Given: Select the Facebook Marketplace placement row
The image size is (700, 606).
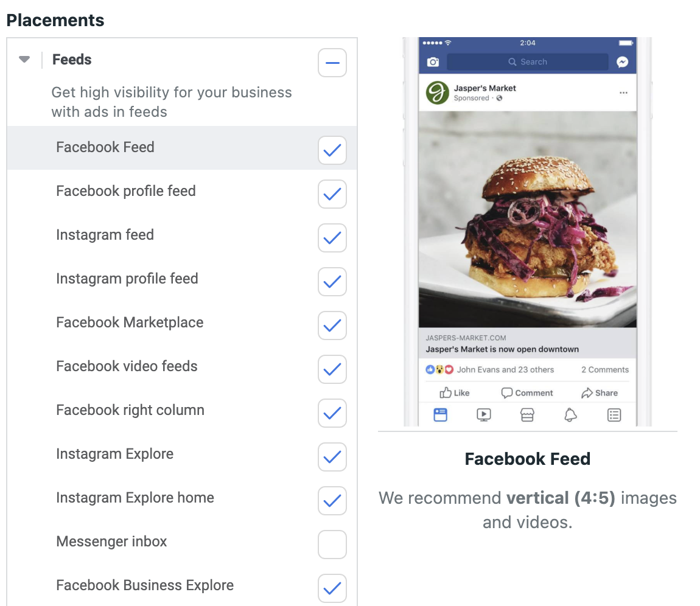Looking at the screenshot, I should coord(182,322).
